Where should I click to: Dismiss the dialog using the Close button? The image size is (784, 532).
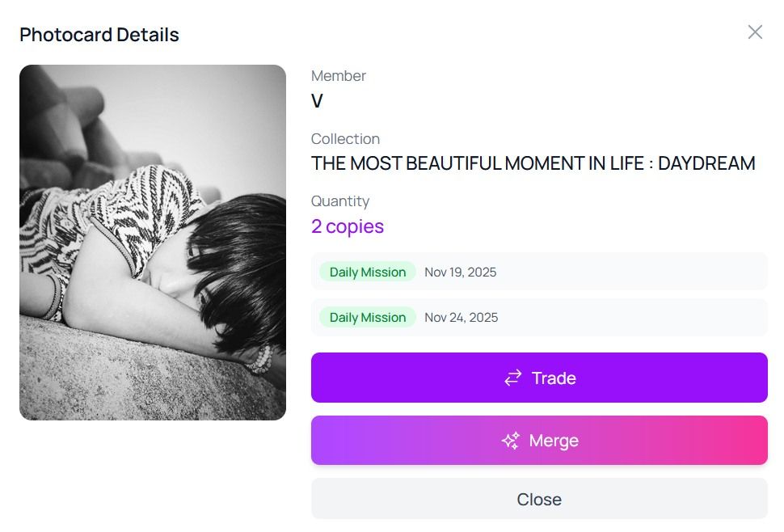click(x=539, y=499)
